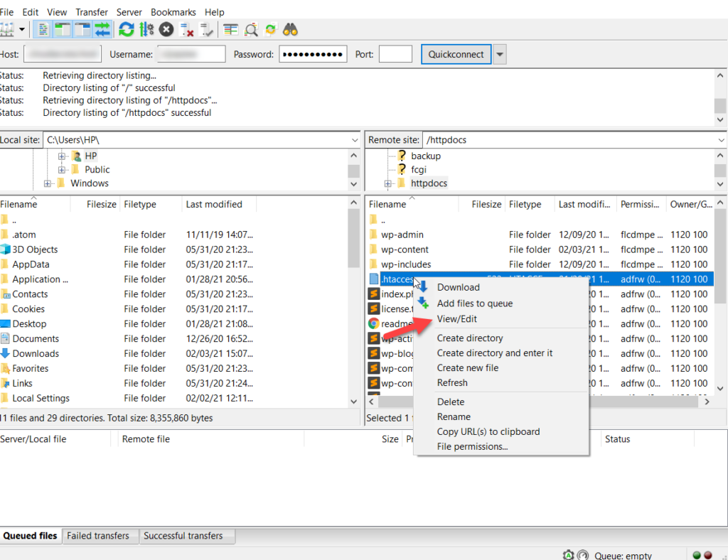Click the Password input field
The height and width of the screenshot is (560, 728).
pos(313,54)
